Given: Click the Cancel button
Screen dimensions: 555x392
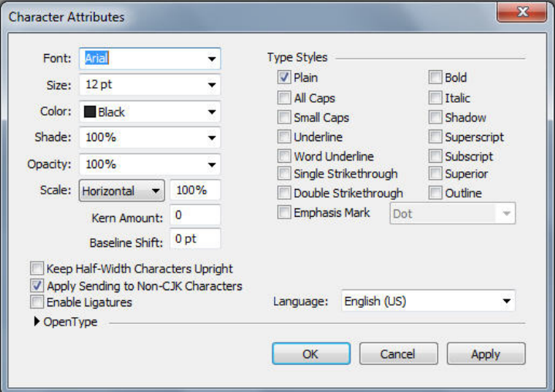Looking at the screenshot, I should (398, 354).
